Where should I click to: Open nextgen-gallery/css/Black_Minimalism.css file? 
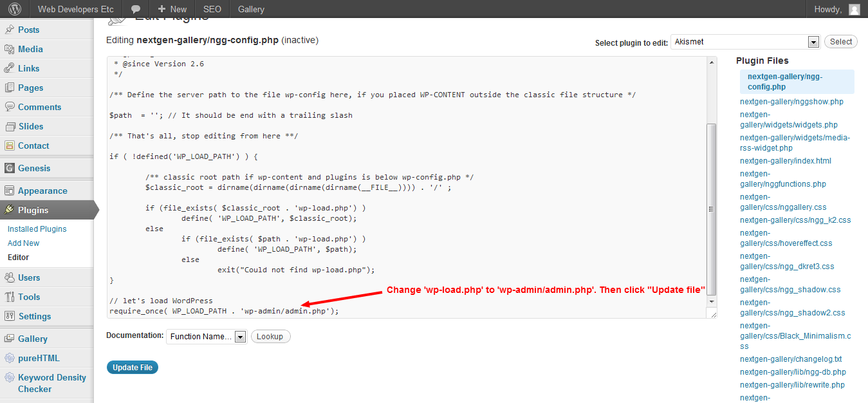pyautogui.click(x=795, y=335)
